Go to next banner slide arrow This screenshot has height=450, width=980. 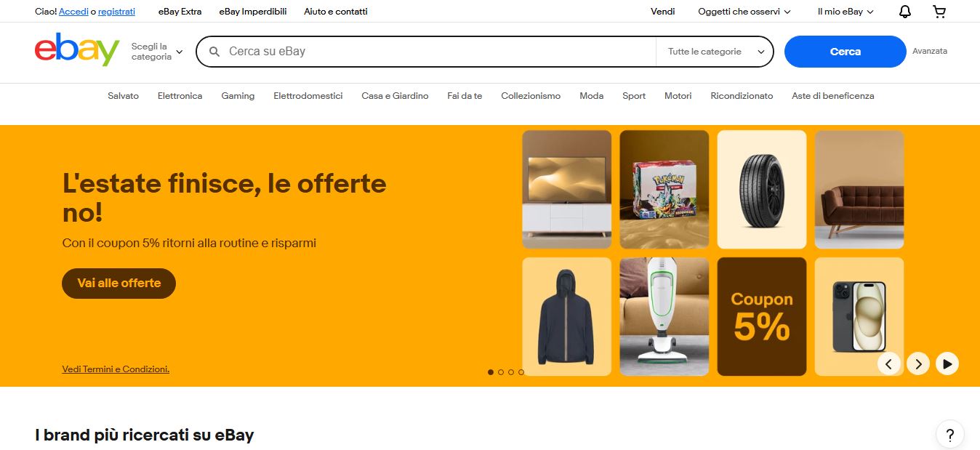(918, 363)
